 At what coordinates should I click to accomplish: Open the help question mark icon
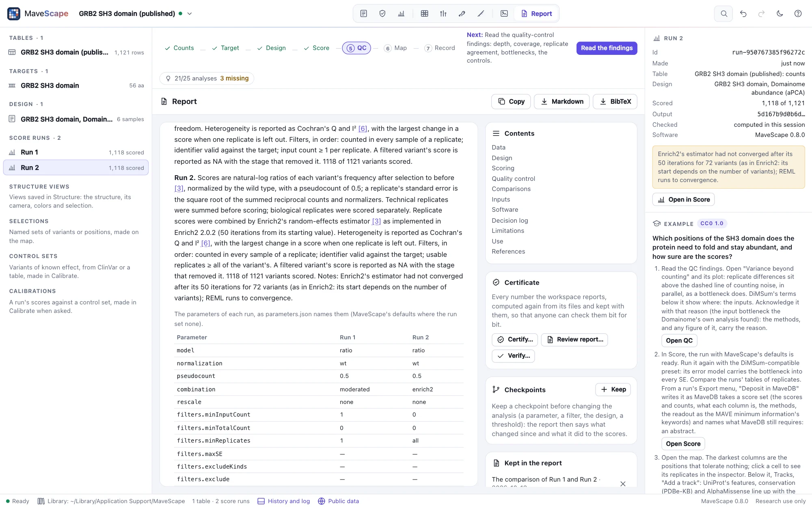[x=798, y=13]
